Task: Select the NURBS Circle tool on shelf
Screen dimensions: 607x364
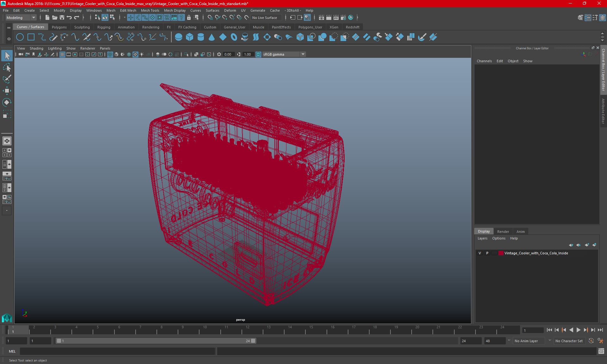Action: (x=20, y=37)
